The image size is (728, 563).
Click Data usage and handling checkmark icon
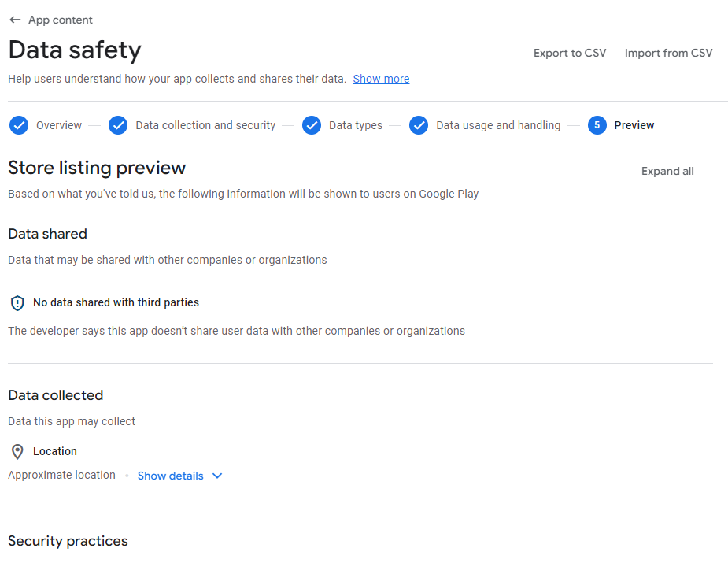click(x=419, y=125)
